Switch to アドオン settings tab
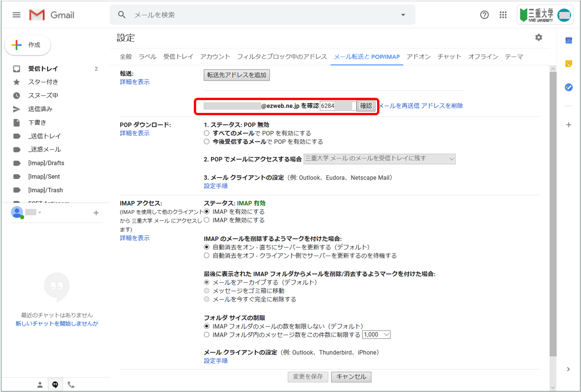 click(418, 57)
